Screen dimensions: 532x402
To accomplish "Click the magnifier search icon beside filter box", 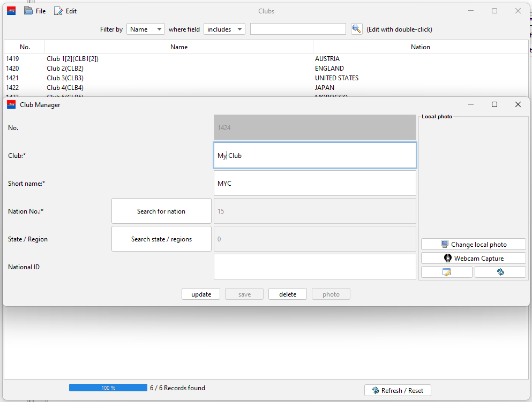I will coord(356,29).
